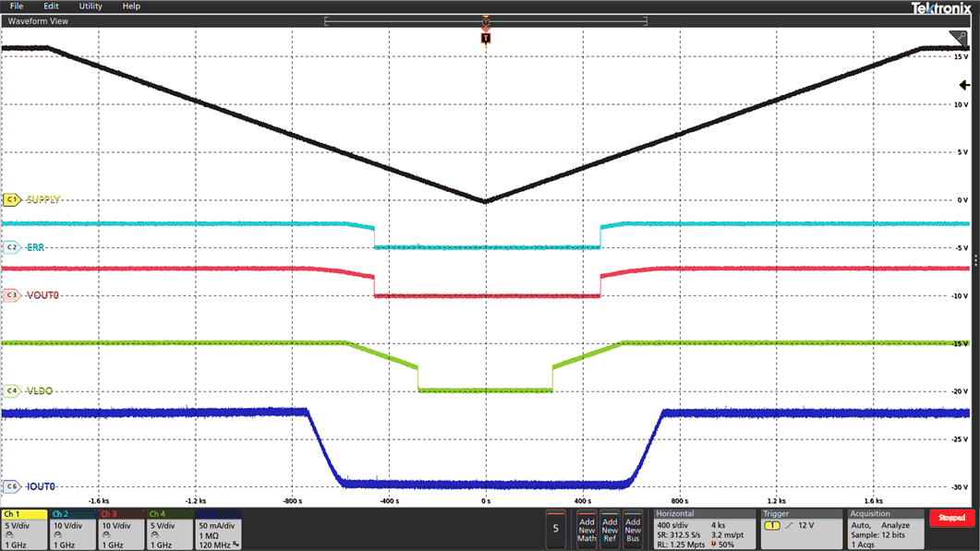Click the C2 ERR waveform badge
This screenshot has width=980, height=551.
point(11,246)
